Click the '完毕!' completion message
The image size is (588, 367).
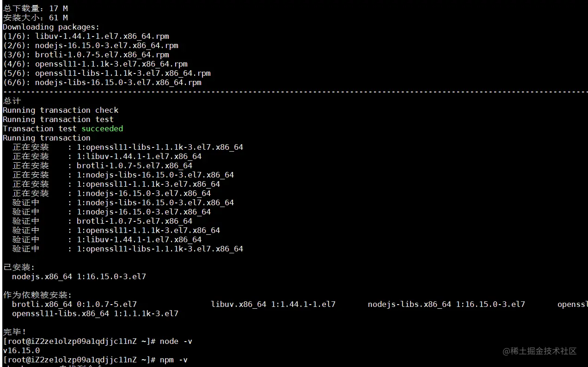(x=15, y=332)
